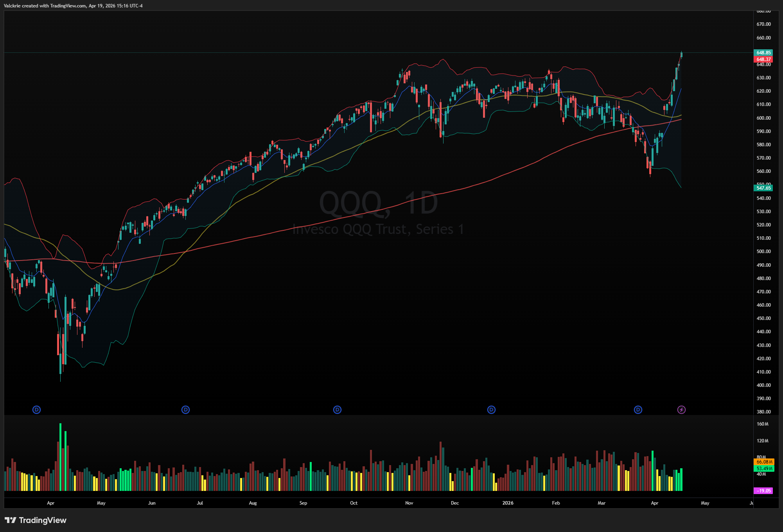Click the tallest bright green volume bar

pos(60,458)
